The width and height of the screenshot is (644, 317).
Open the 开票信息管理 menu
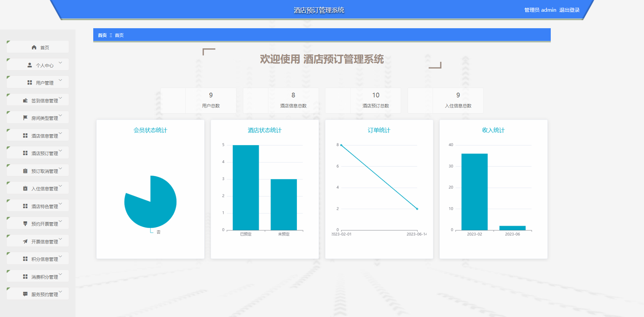tap(38, 241)
